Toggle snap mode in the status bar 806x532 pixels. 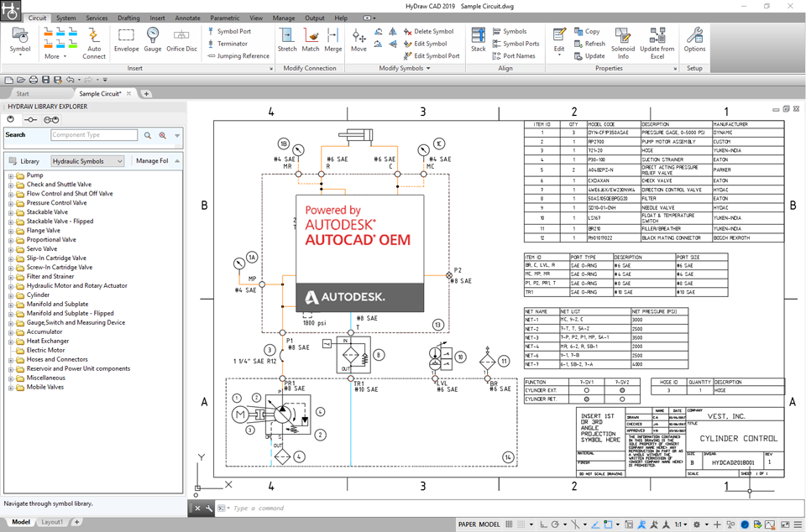521,524
